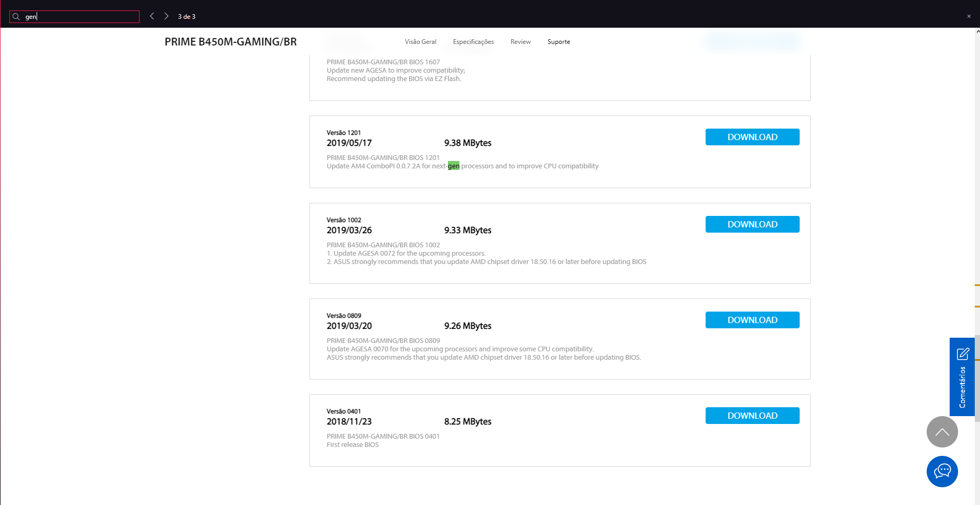This screenshot has width=980, height=505.
Task: Select file size 9.33 MBytes
Action: click(x=468, y=230)
